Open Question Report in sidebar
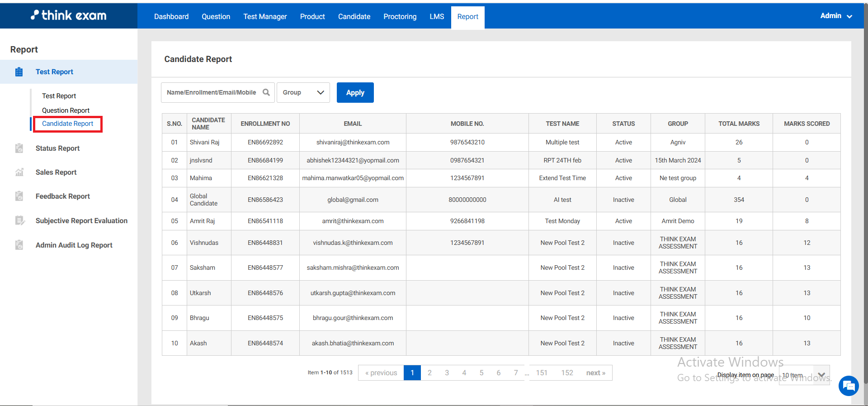Screen dimensions: 868x406 (66, 110)
